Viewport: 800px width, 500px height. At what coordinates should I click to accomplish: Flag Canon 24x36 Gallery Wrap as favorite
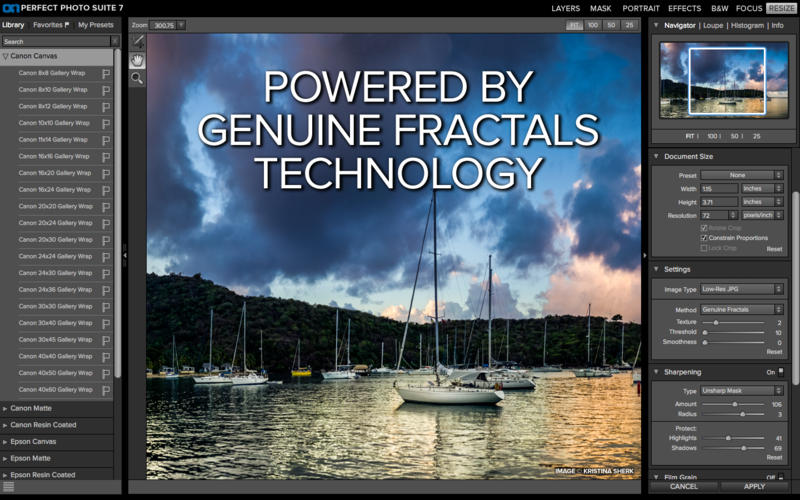click(106, 290)
